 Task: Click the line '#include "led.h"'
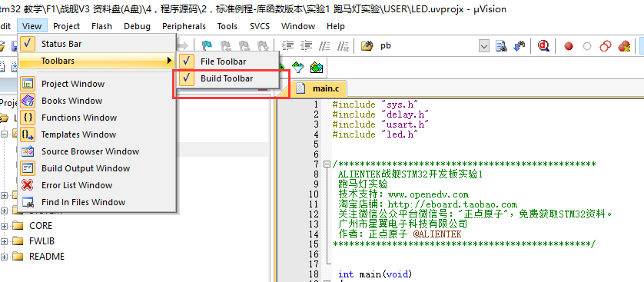pyautogui.click(x=375, y=134)
